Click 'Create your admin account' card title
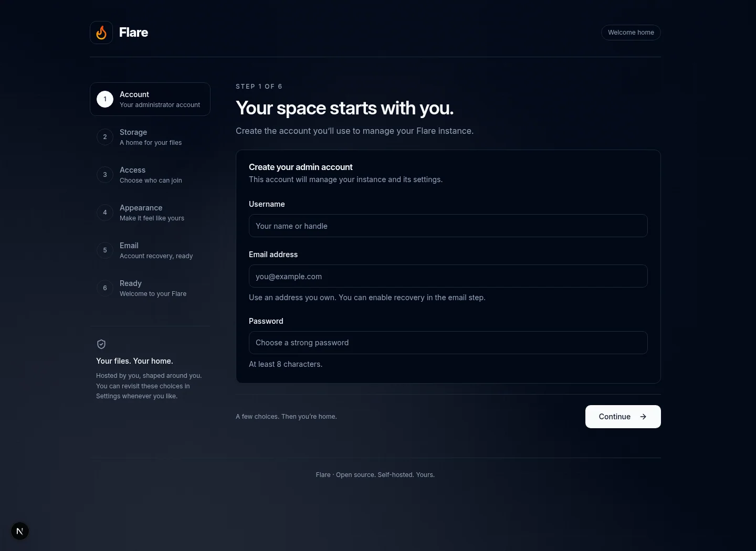 [x=301, y=167]
